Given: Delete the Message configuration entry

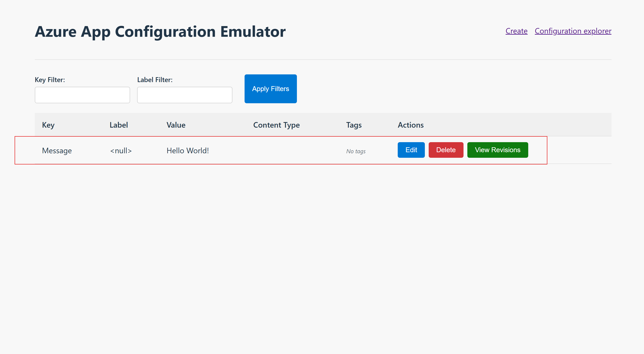Looking at the screenshot, I should click(446, 150).
